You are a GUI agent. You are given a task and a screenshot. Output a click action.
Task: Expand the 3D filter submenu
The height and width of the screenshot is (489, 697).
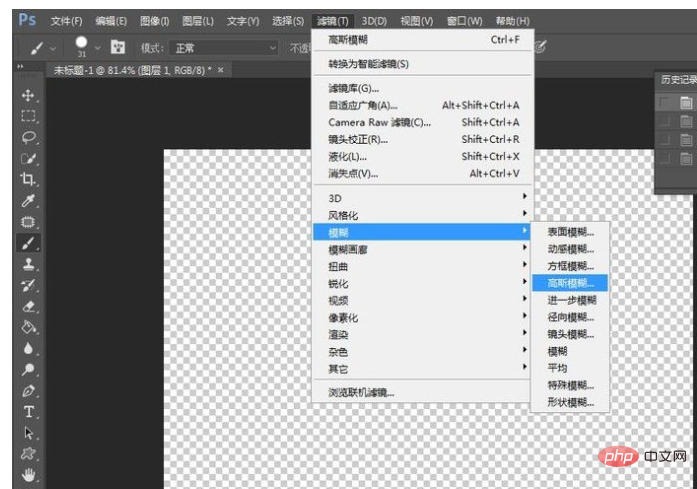coord(422,198)
